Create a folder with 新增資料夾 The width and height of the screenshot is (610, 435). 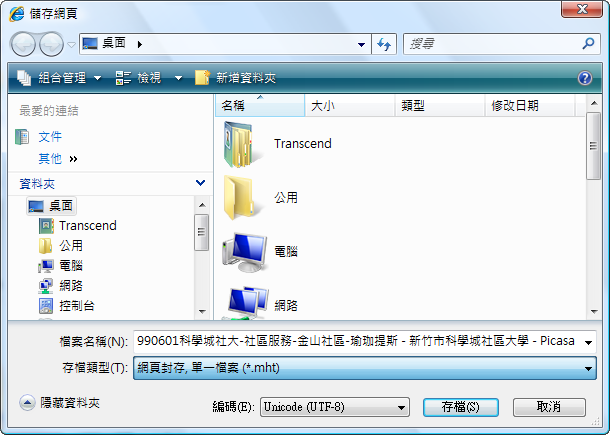coord(236,78)
